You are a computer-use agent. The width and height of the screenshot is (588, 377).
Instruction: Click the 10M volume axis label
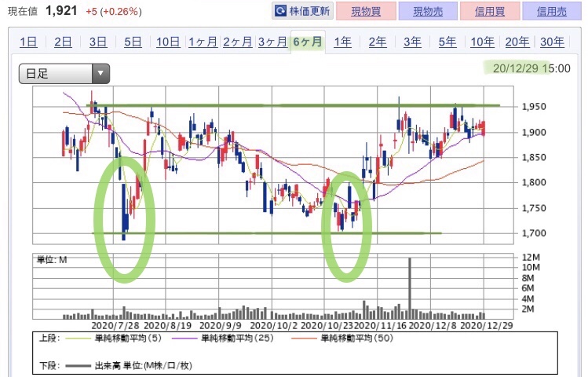(x=531, y=268)
